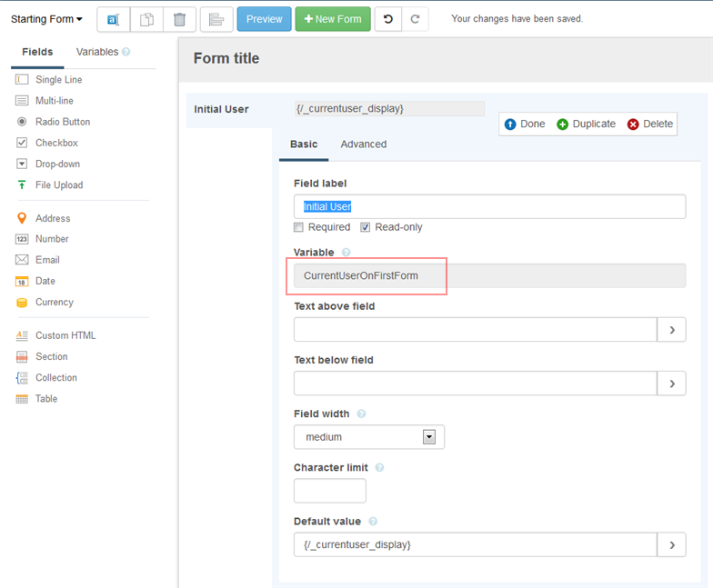Select the Basic tab

[304, 145]
